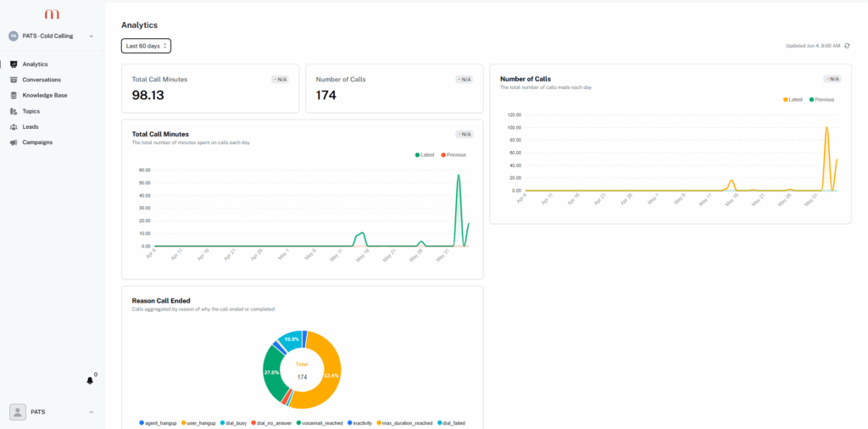Open Analytics via its sidebar icon
Viewport: 868px width, 429px height.
coord(13,64)
